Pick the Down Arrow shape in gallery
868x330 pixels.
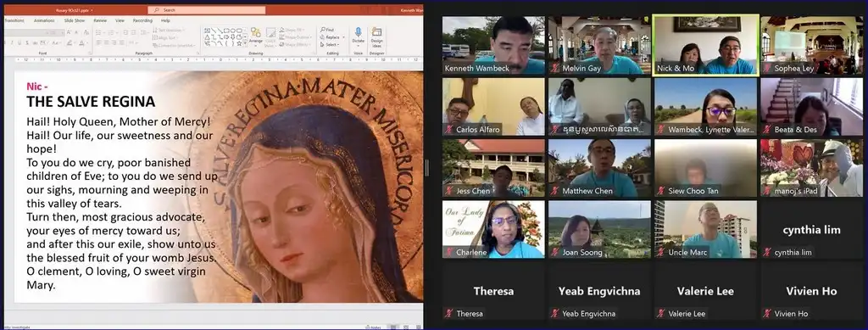pos(233,37)
